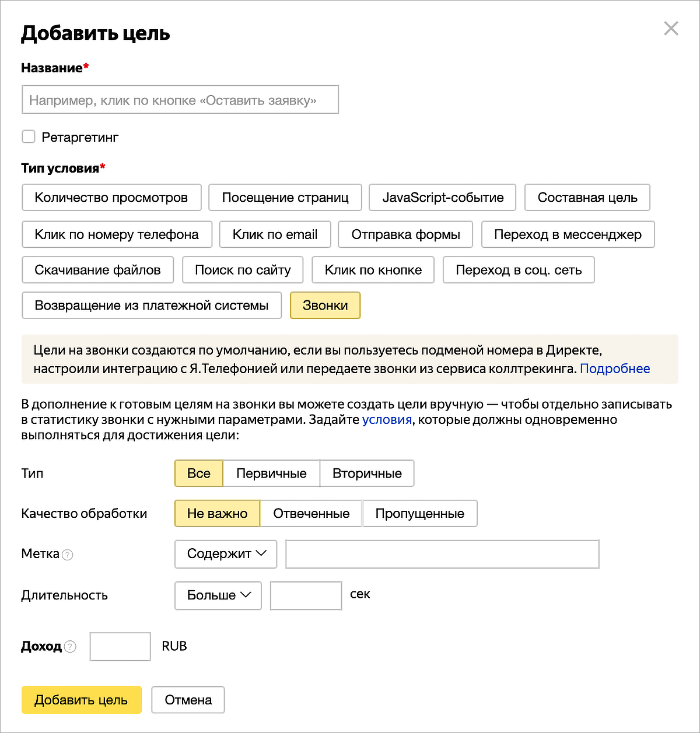Focus the Название input field
700x733 pixels.
(x=180, y=100)
